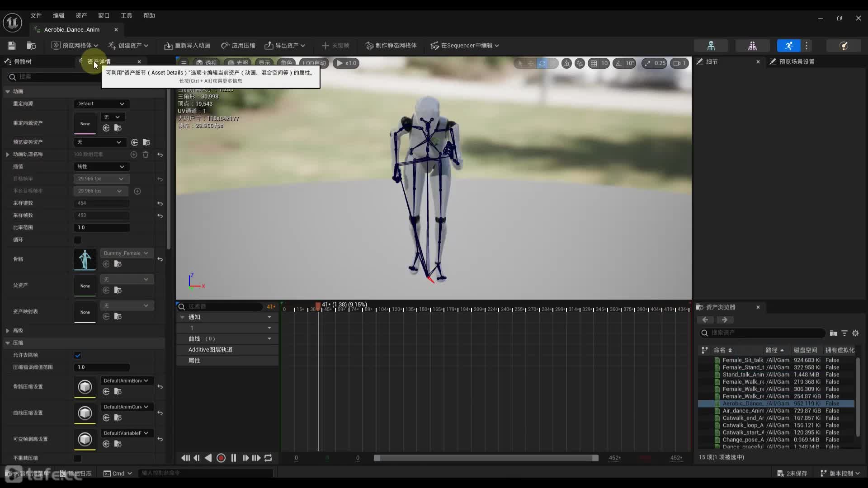
Task: Open Dummy_Female skeleton dropdown
Action: coord(127,253)
